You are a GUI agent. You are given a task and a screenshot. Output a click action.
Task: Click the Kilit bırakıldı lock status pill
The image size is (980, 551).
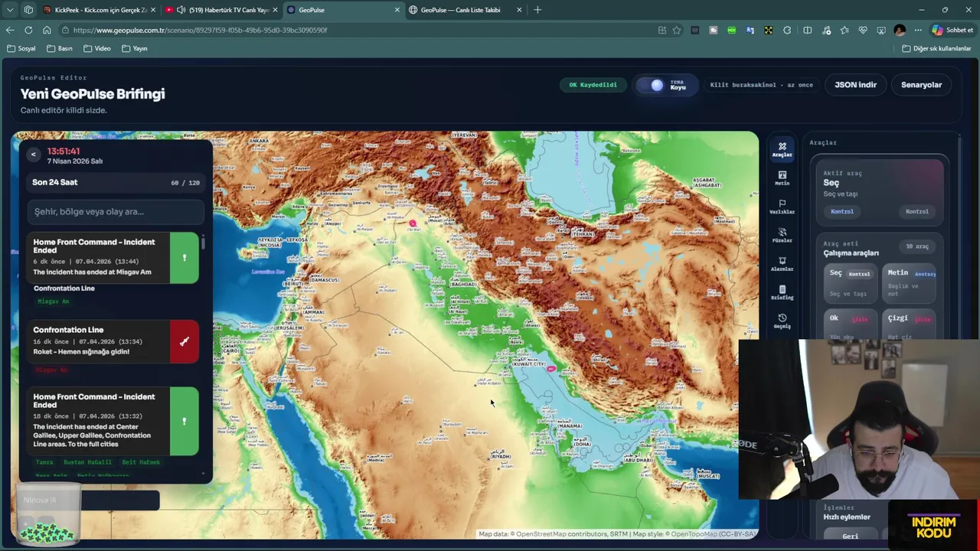coord(761,85)
